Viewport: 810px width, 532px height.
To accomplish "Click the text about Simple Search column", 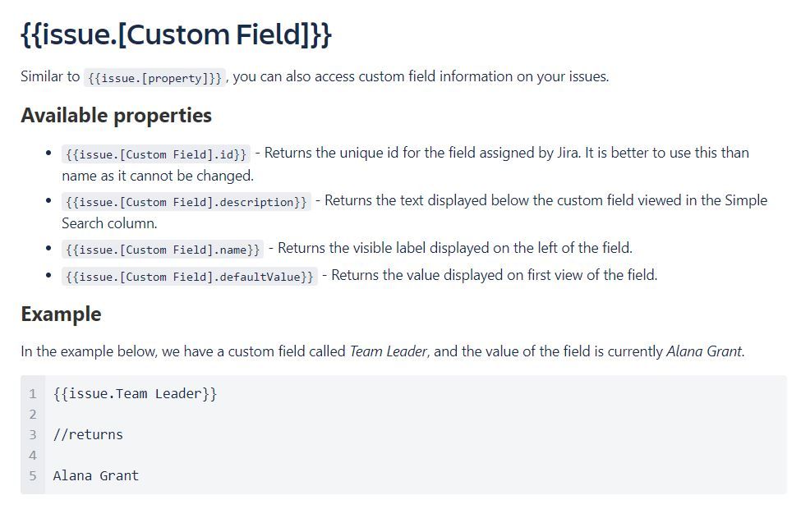I will tap(414, 212).
